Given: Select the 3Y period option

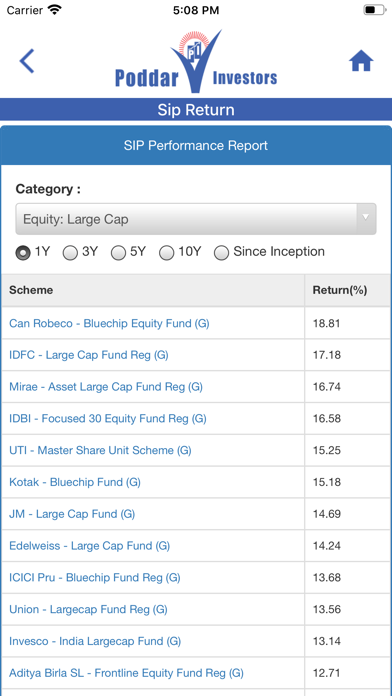Looking at the screenshot, I should [x=70, y=253].
